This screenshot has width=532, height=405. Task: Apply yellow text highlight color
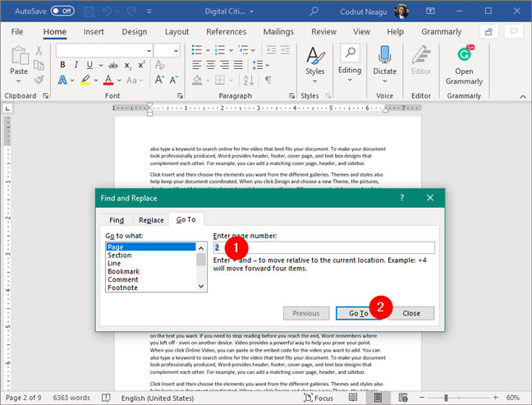pyautogui.click(x=85, y=81)
